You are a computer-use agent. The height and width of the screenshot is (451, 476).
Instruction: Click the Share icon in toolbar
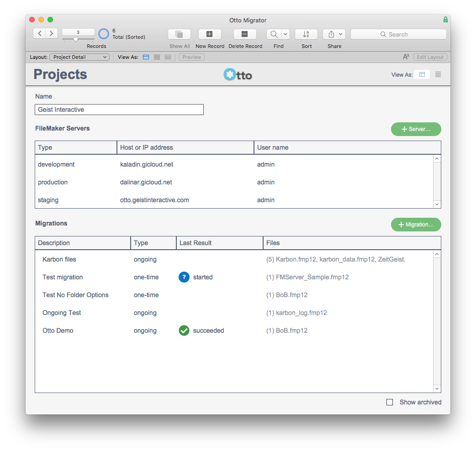click(x=331, y=34)
